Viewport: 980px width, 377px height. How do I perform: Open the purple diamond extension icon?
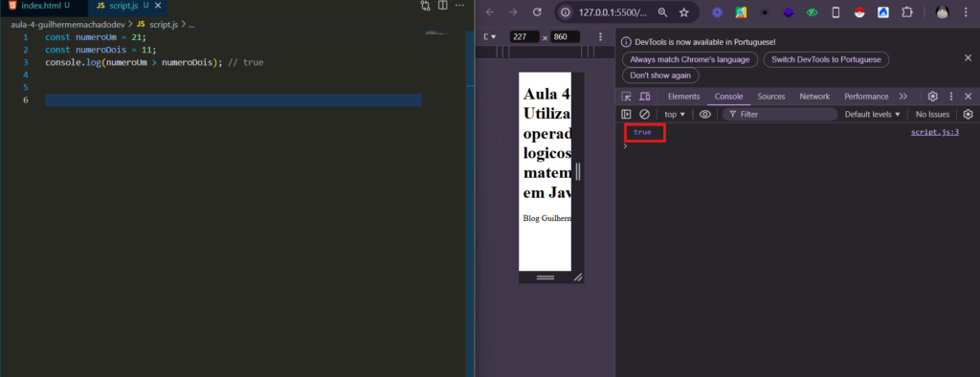789,11
